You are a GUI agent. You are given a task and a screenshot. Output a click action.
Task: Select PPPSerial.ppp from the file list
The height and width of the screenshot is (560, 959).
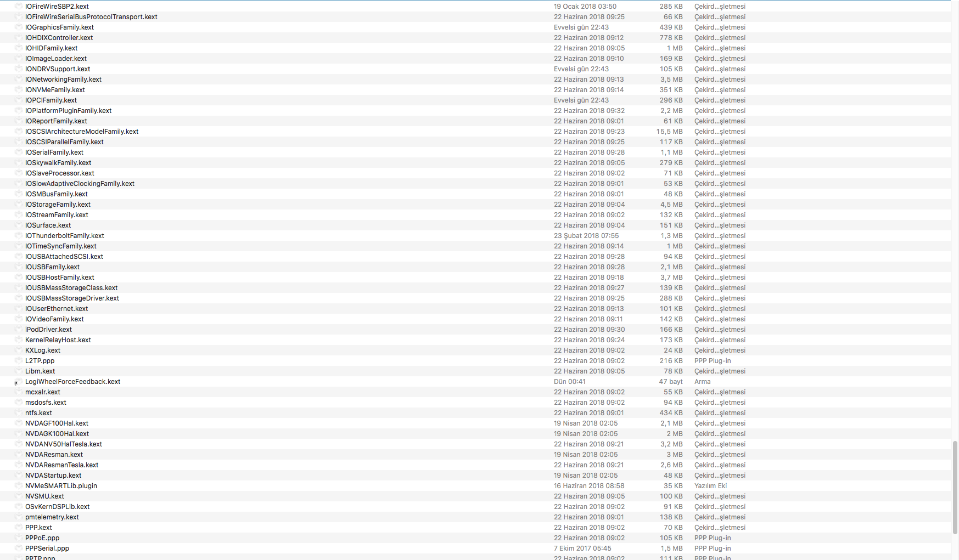pos(47,548)
